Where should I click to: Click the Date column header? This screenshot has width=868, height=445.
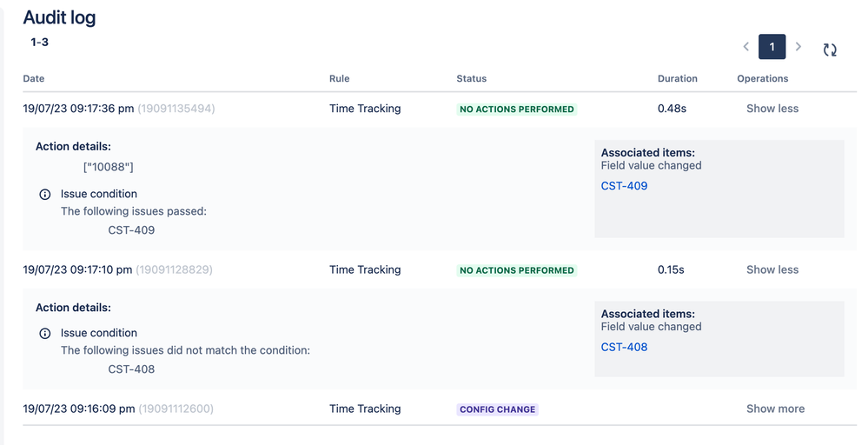point(34,78)
